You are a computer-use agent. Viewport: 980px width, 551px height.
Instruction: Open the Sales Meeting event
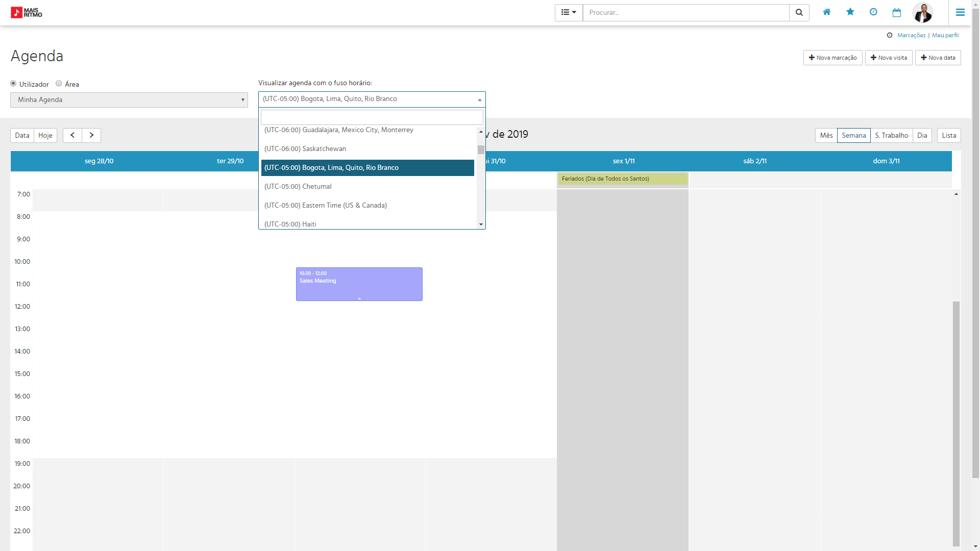point(359,284)
